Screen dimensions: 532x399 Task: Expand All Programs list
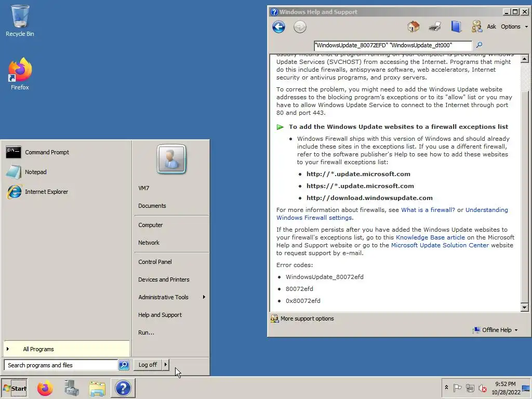click(66, 349)
